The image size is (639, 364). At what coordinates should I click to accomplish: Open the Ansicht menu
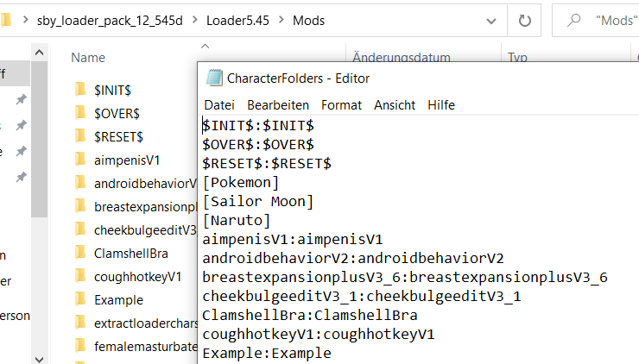(x=395, y=104)
